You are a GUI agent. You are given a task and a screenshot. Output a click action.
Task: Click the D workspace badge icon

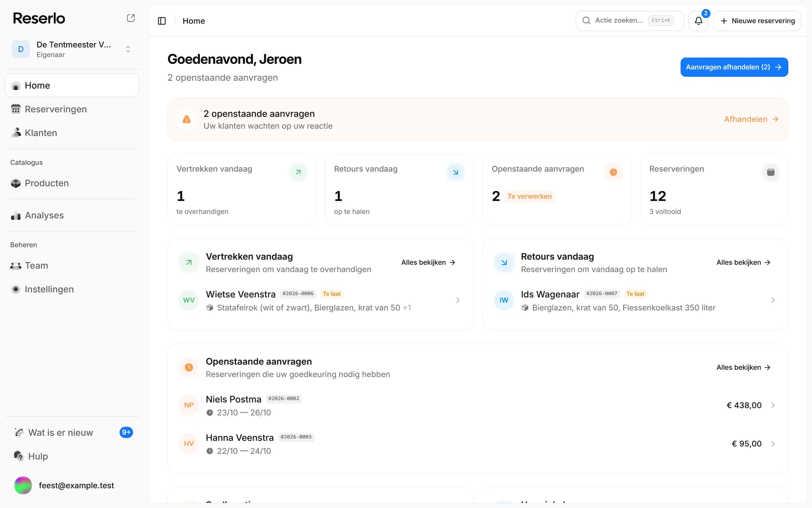(21, 49)
